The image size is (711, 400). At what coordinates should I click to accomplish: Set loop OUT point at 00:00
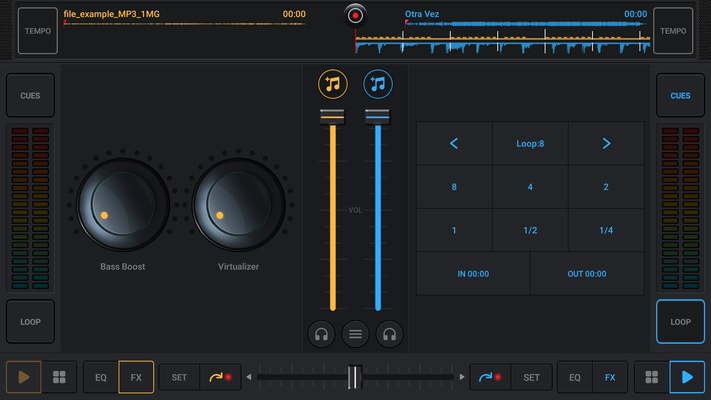(587, 274)
